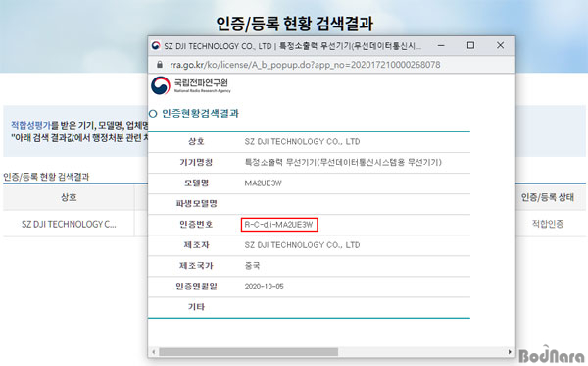
Task: Click the 제조자 value SZ DJI TECHNOLOGY CO., LTD
Action: [302, 245]
